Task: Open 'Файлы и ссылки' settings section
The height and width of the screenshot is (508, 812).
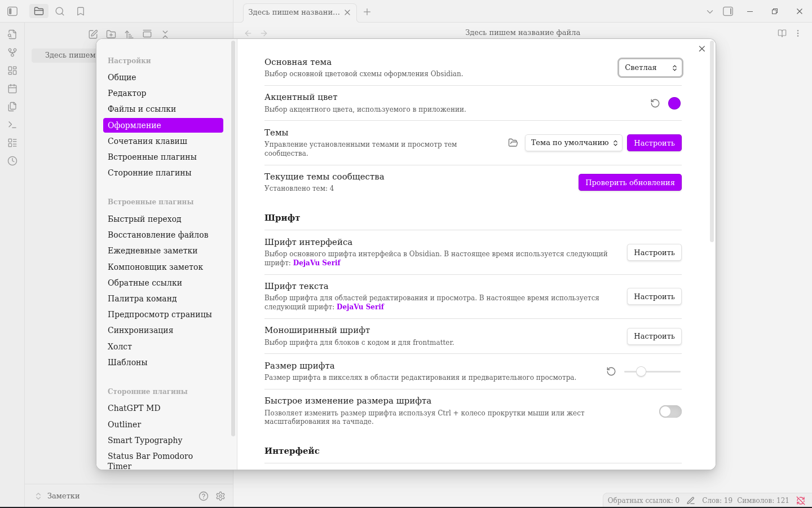Action: click(142, 109)
